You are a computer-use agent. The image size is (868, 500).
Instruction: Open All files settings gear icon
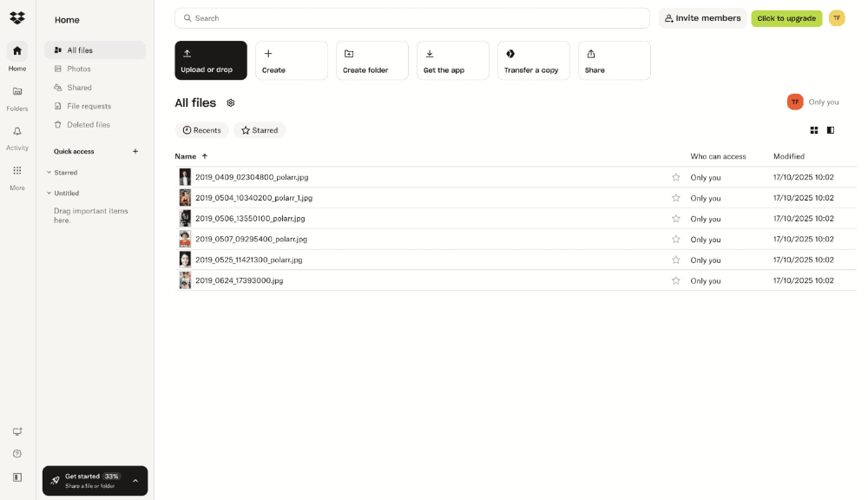tap(231, 103)
